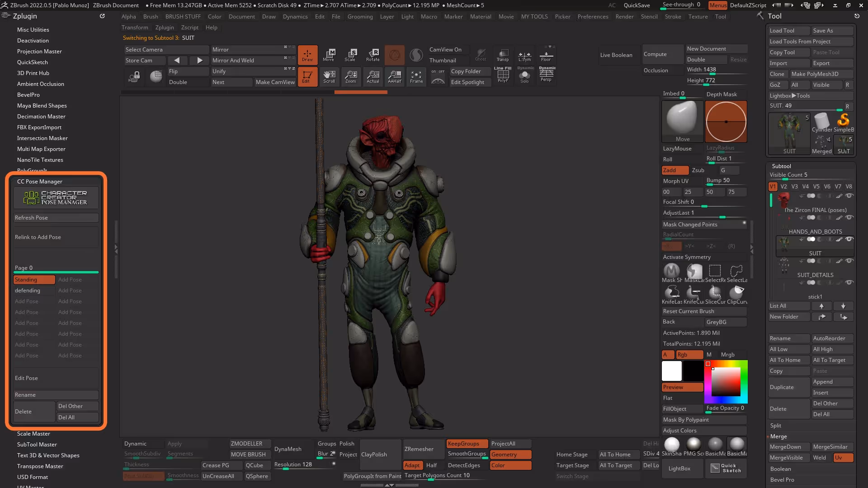Screen dimensions: 868x488
Task: Toggle KeepGroups option
Action: (467, 444)
